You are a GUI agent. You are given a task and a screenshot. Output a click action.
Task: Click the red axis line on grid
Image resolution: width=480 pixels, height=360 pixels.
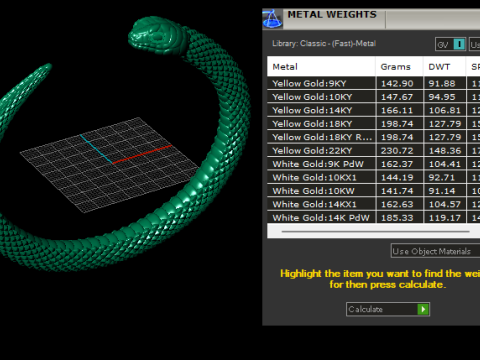pyautogui.click(x=142, y=154)
